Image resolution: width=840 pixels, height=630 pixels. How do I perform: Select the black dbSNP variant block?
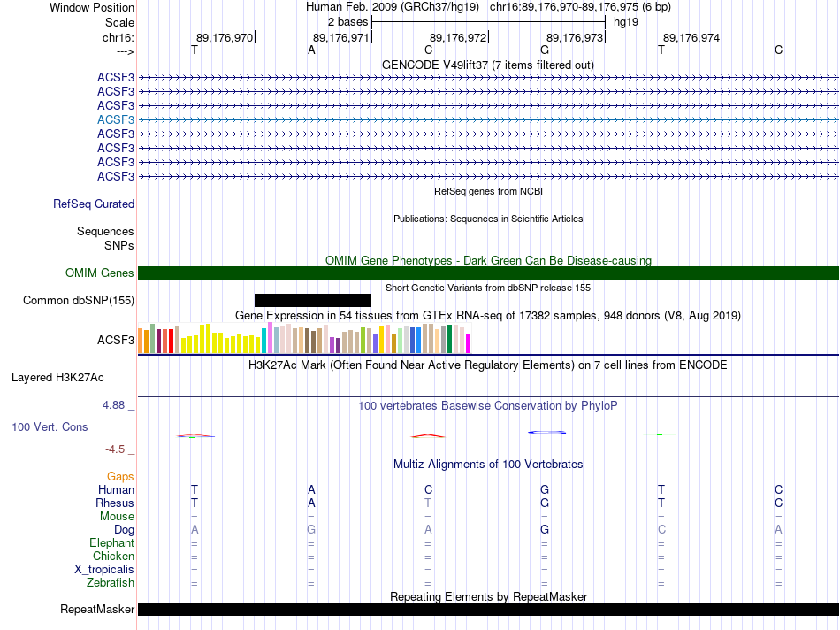tap(313, 300)
